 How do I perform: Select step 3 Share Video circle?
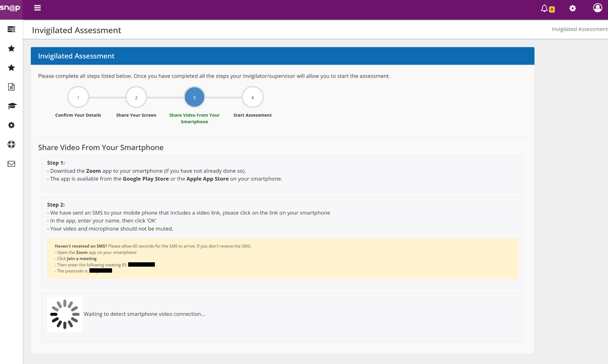194,97
